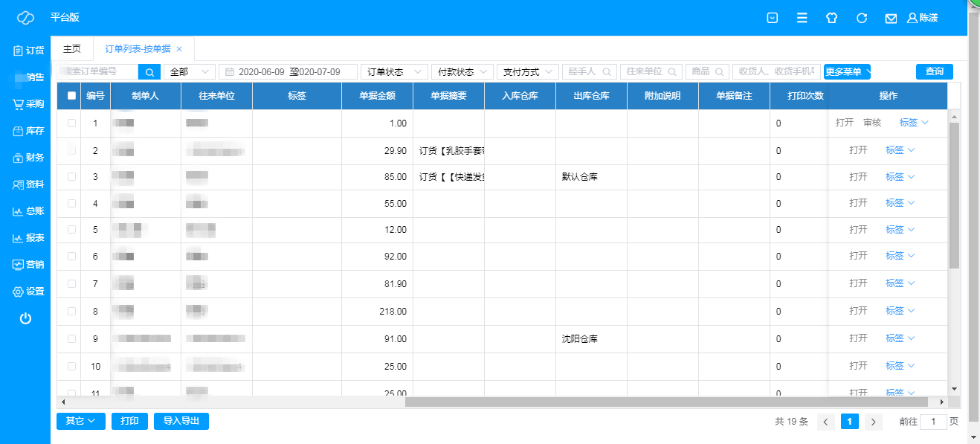Click the refresh icon in header
The image size is (980, 444).
[x=862, y=18]
